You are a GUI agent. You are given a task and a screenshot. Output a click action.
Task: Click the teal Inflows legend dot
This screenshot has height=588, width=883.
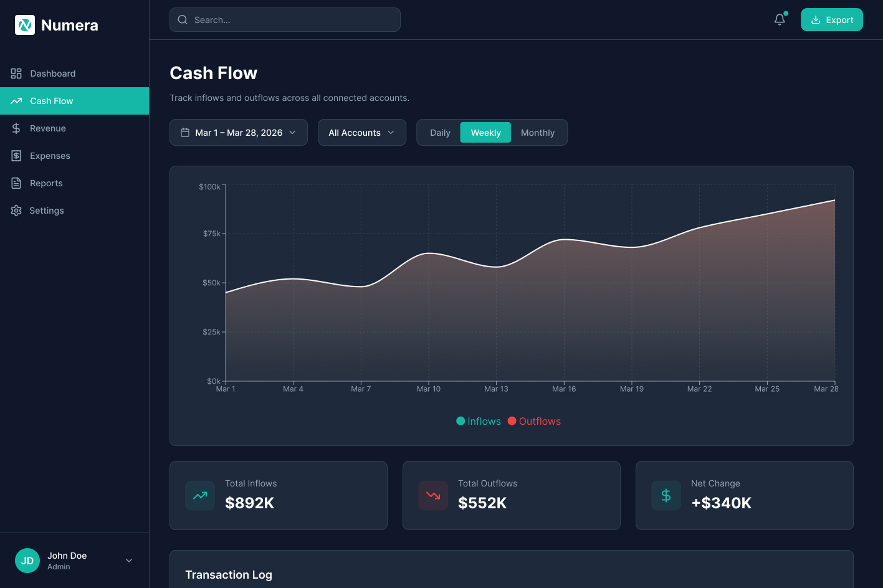pyautogui.click(x=461, y=421)
